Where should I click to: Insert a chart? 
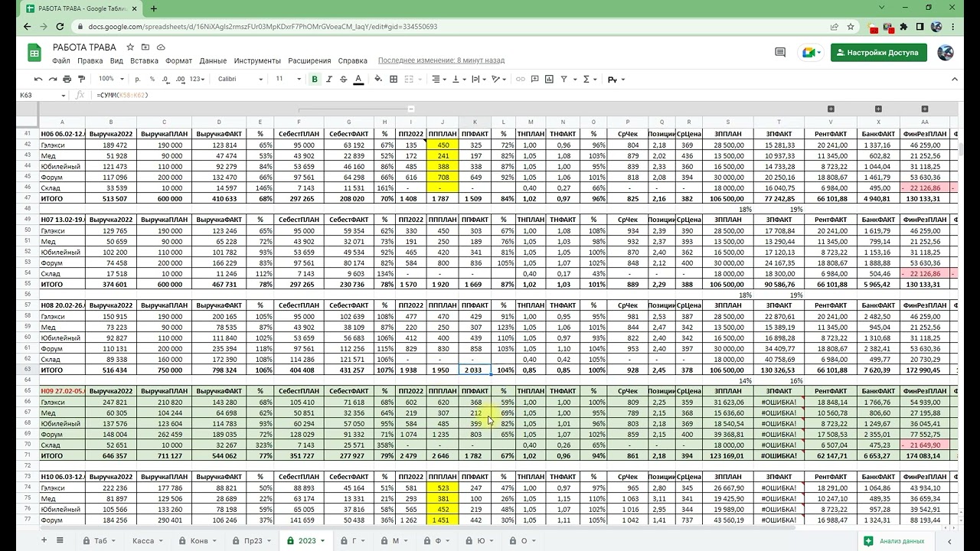[x=550, y=79]
